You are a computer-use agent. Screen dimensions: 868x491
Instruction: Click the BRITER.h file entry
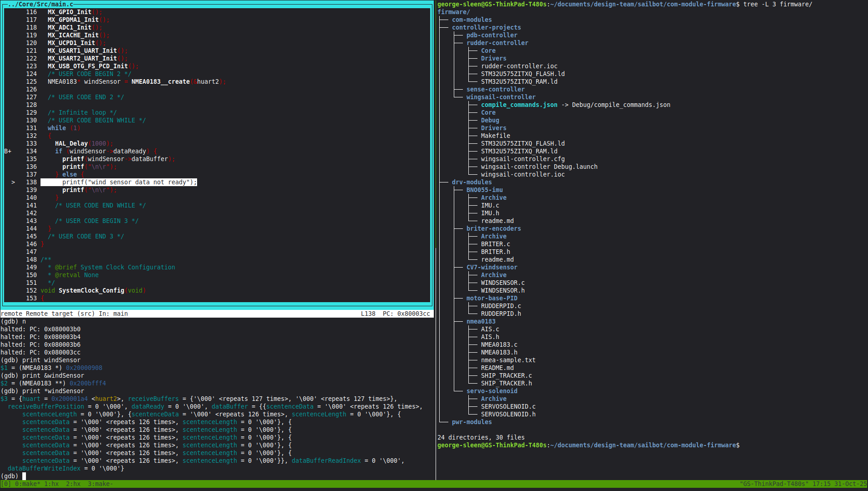tap(496, 252)
